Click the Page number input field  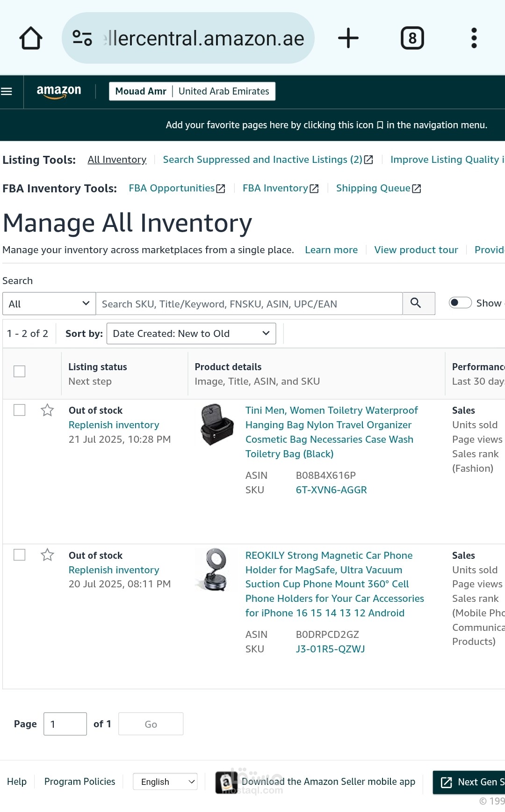pos(65,724)
